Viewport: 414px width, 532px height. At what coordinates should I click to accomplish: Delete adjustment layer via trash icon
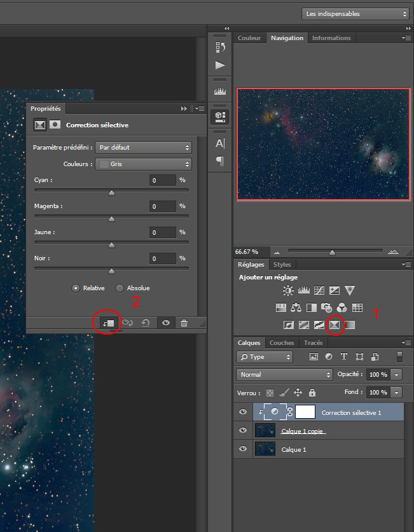coord(184,323)
